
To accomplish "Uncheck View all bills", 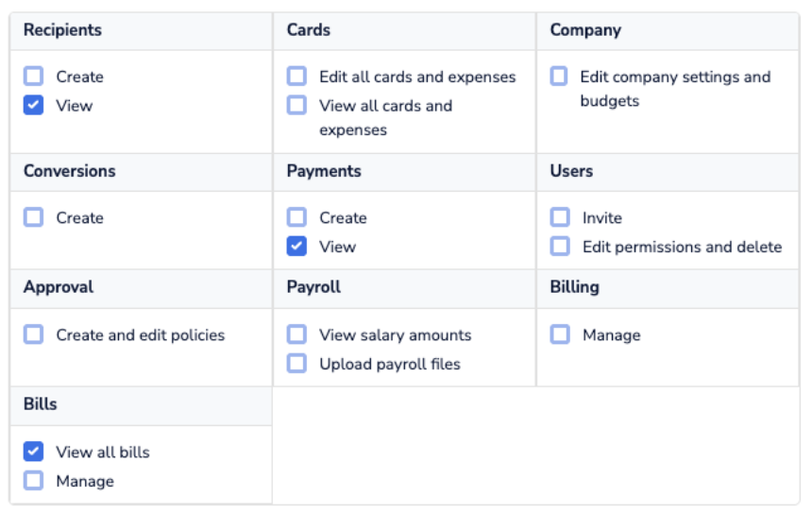I will [x=34, y=452].
